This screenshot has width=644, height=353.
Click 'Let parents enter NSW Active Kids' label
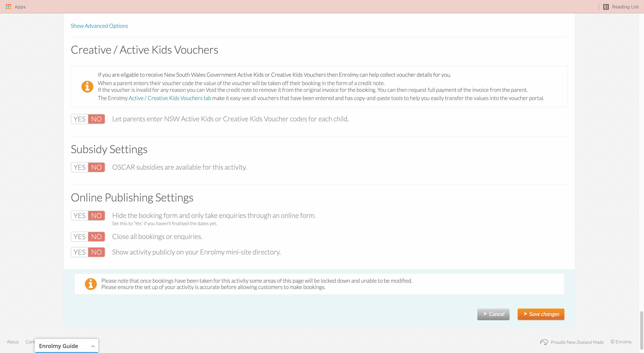tap(231, 119)
